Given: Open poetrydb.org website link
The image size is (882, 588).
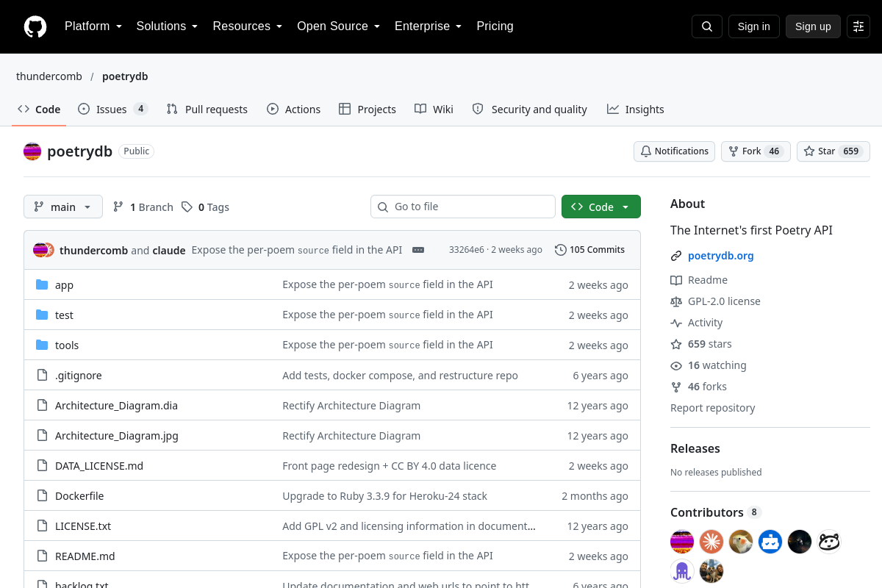Looking at the screenshot, I should pyautogui.click(x=721, y=256).
